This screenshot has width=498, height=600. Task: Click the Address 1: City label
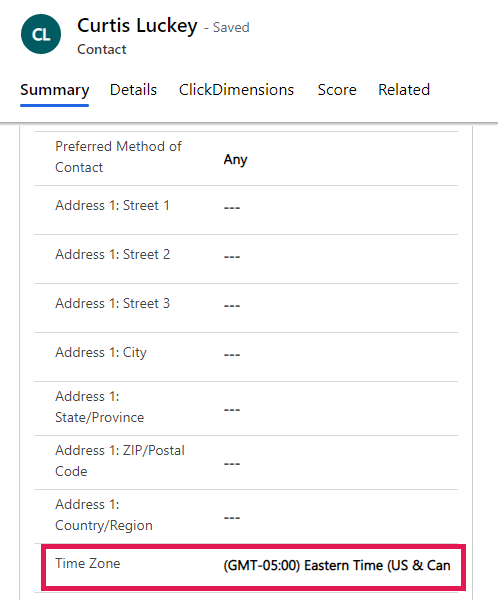coord(101,352)
